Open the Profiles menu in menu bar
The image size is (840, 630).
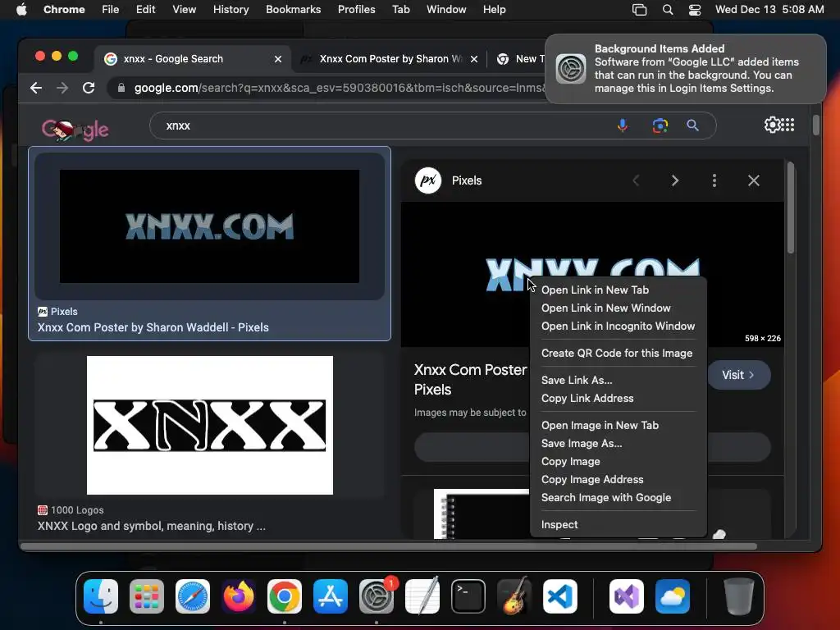(356, 10)
